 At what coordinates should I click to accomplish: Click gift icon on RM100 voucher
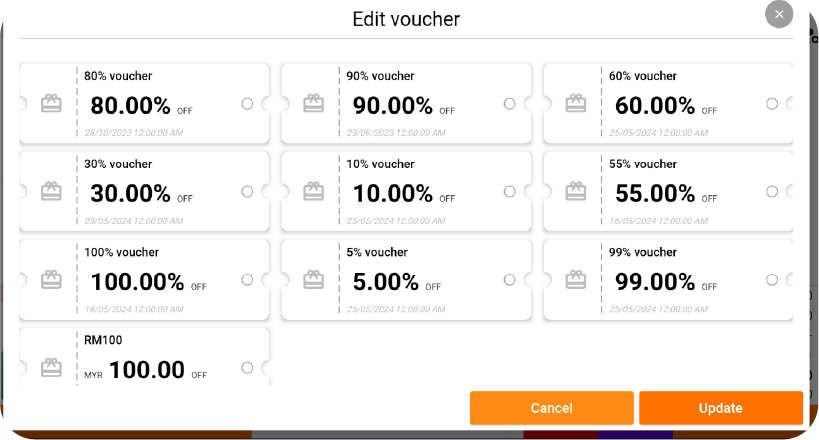pyautogui.click(x=51, y=368)
